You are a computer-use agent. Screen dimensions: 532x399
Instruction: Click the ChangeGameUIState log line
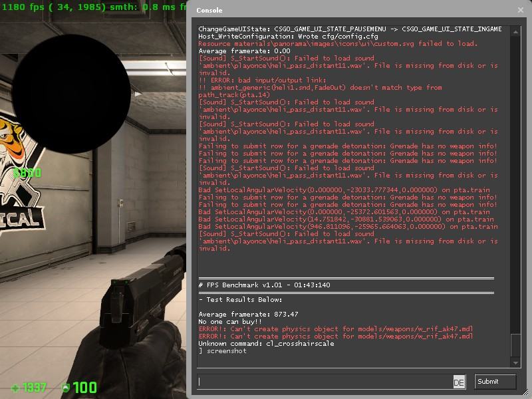tap(350, 29)
